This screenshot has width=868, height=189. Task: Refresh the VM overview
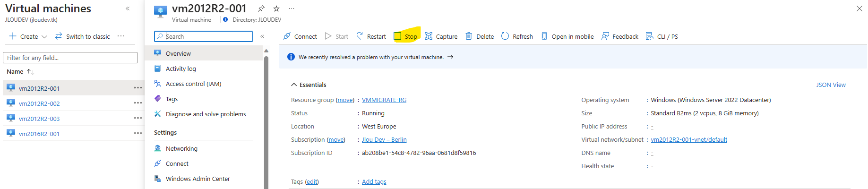pos(517,36)
